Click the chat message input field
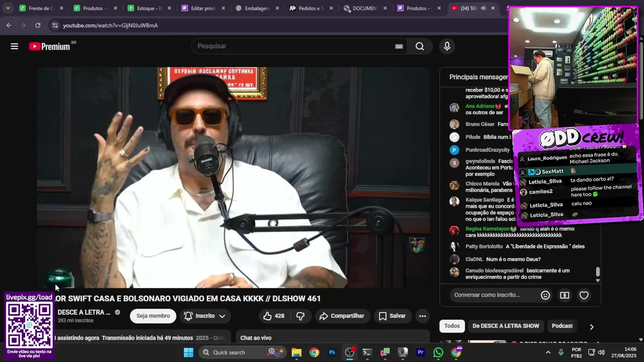The height and width of the screenshot is (362, 644). (x=494, y=295)
